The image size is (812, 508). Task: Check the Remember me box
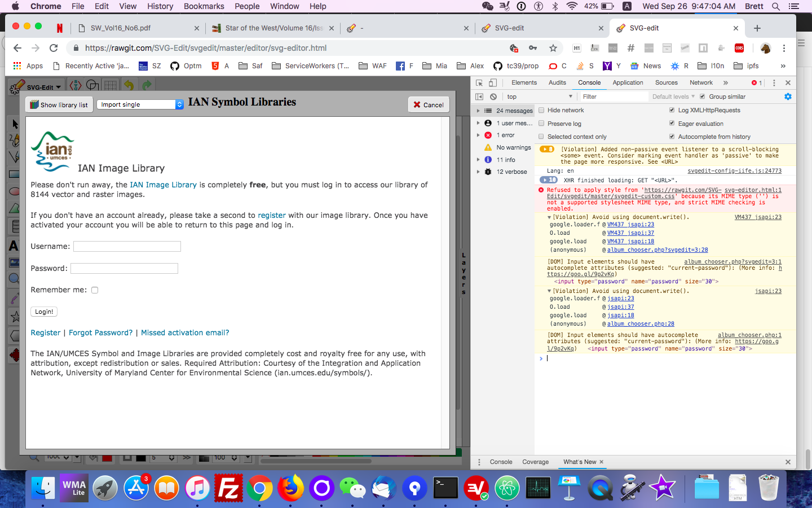95,290
